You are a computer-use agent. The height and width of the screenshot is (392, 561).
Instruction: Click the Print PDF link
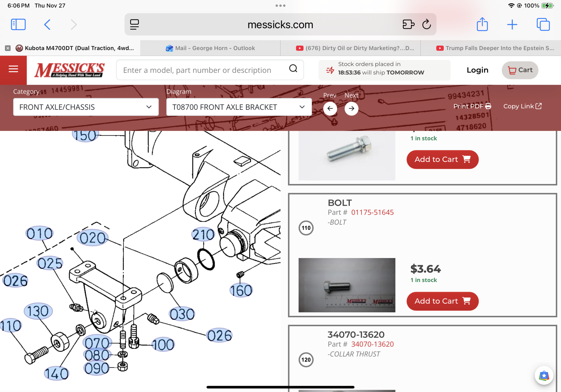(x=472, y=106)
